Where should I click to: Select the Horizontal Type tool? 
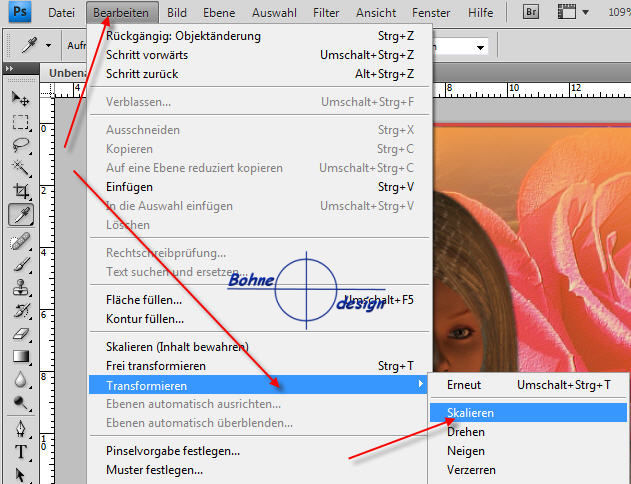point(20,451)
